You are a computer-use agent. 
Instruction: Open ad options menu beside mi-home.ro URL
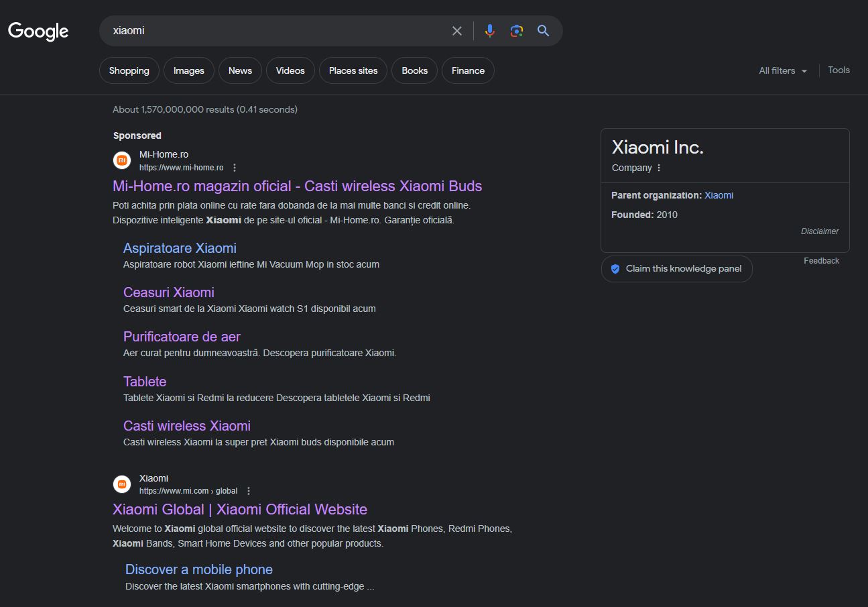235,168
